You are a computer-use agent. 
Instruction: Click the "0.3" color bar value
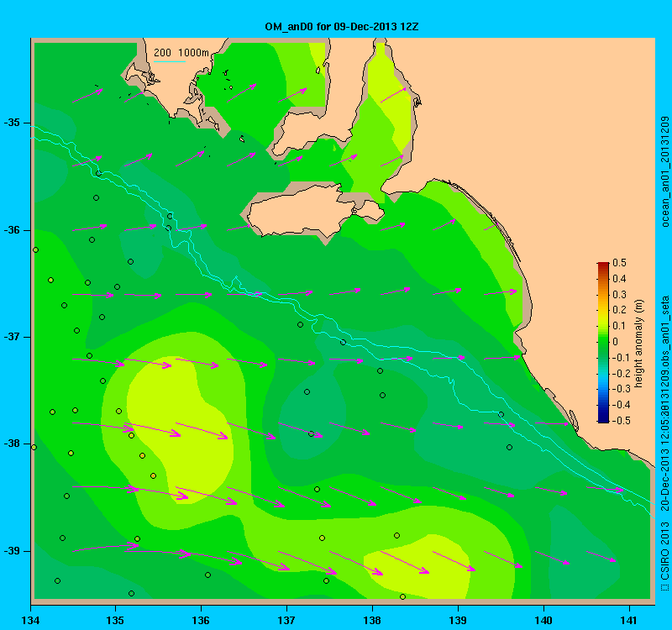tap(619, 295)
